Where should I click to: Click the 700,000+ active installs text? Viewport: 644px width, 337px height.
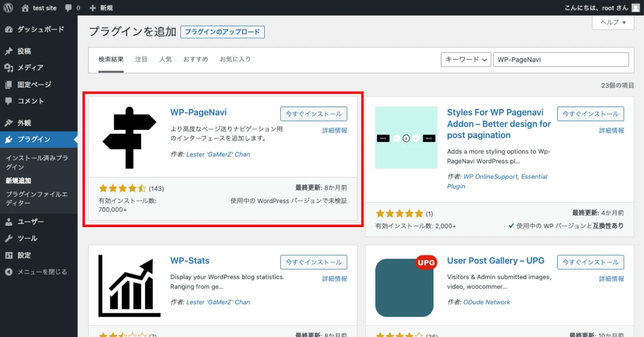click(x=112, y=209)
